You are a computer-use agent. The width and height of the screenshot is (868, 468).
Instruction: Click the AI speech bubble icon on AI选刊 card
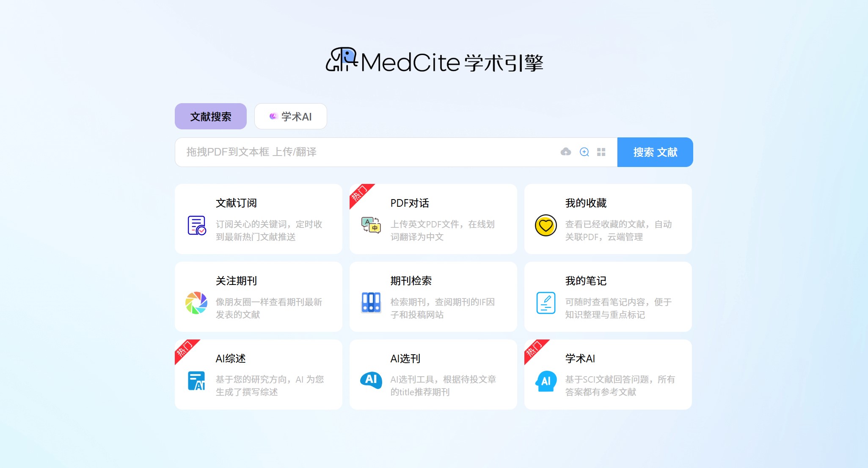tap(370, 380)
